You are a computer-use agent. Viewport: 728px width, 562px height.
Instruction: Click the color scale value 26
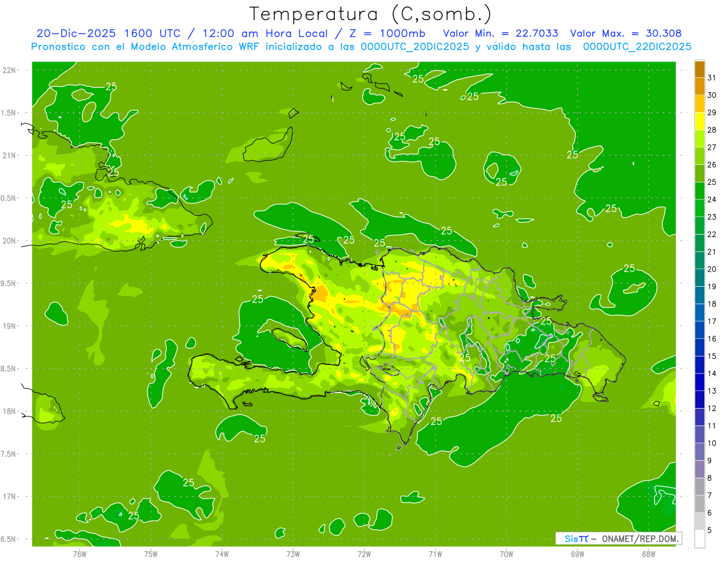point(712,164)
